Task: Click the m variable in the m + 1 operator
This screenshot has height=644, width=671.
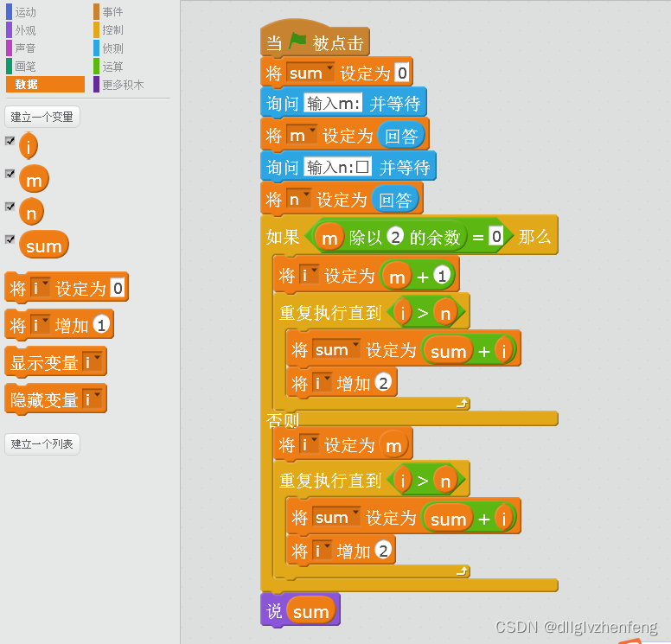Action: pos(397,277)
